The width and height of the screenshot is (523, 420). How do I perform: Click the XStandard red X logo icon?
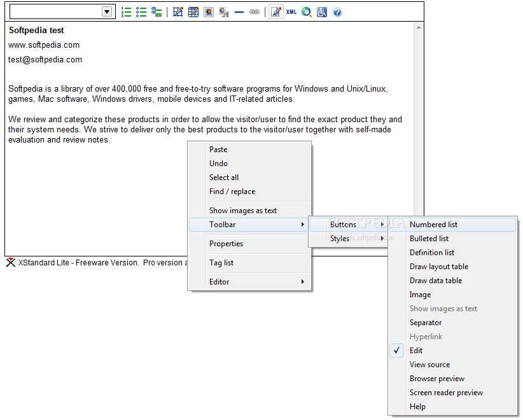[x=11, y=263]
